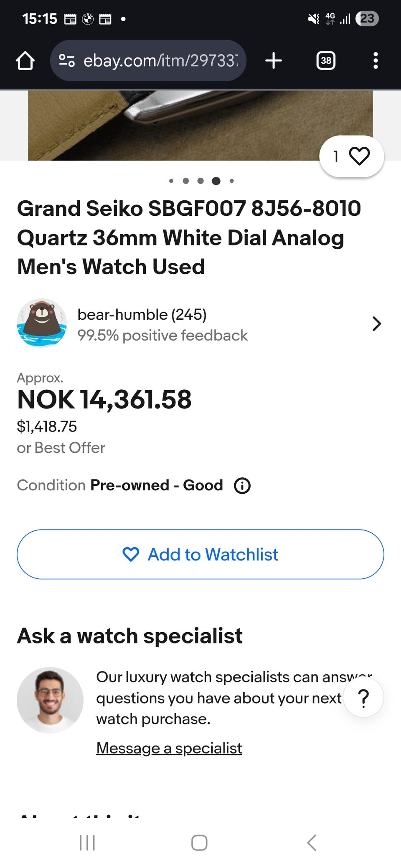Open the floating question mark help button

point(363,697)
